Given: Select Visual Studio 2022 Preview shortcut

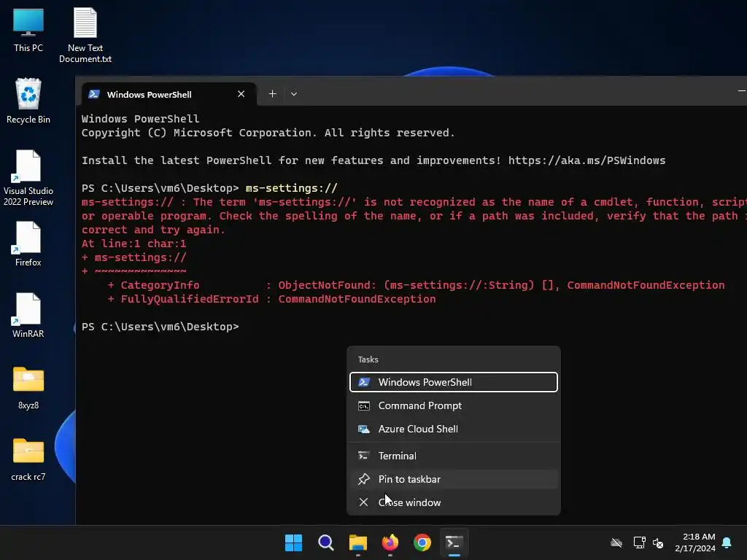Looking at the screenshot, I should (x=28, y=178).
